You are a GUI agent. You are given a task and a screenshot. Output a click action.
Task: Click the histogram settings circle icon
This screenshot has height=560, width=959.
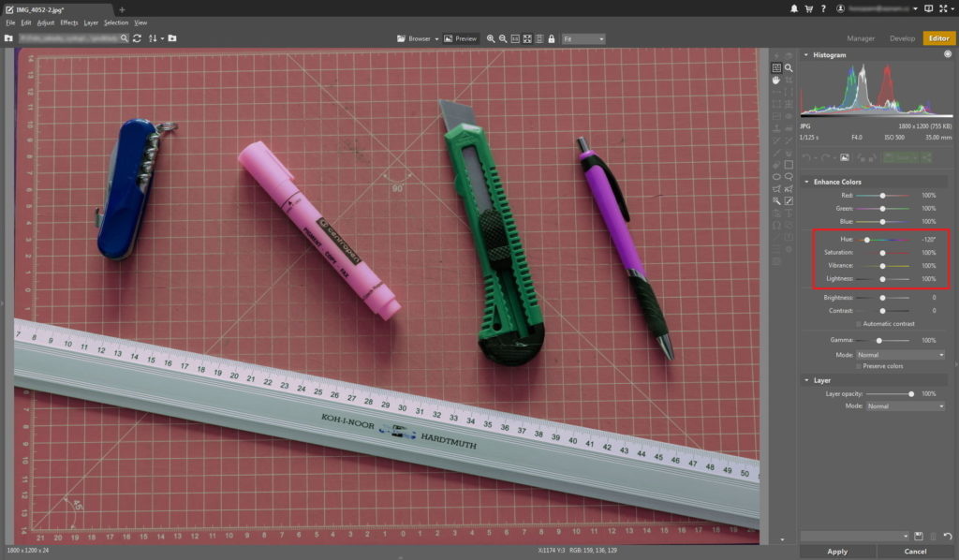[948, 54]
